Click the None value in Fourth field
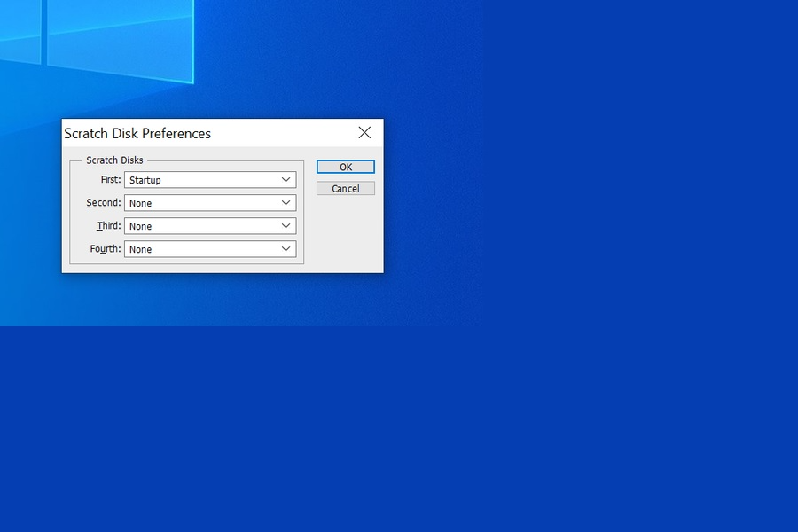The image size is (798, 532). [140, 249]
